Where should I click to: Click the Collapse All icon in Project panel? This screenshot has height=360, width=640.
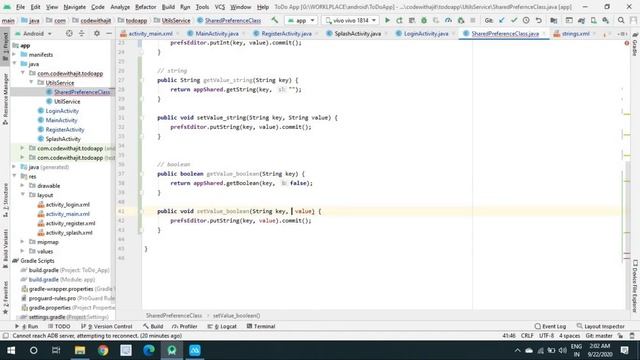click(81, 33)
